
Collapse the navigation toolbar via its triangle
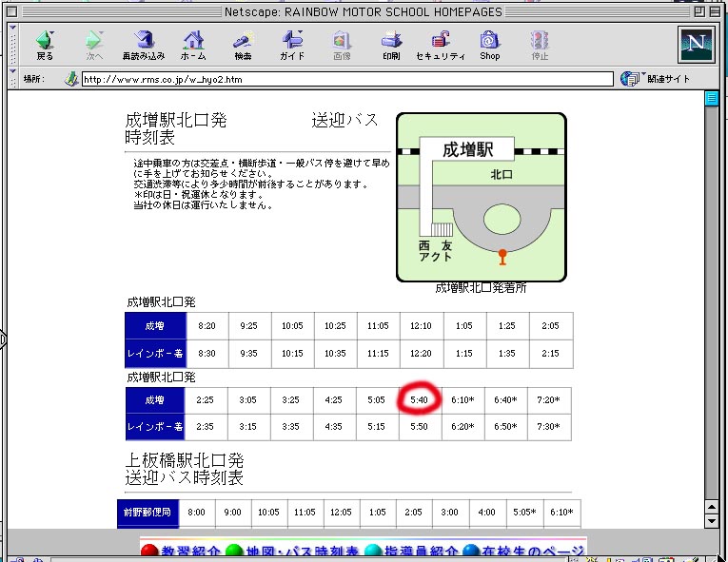pyautogui.click(x=13, y=28)
